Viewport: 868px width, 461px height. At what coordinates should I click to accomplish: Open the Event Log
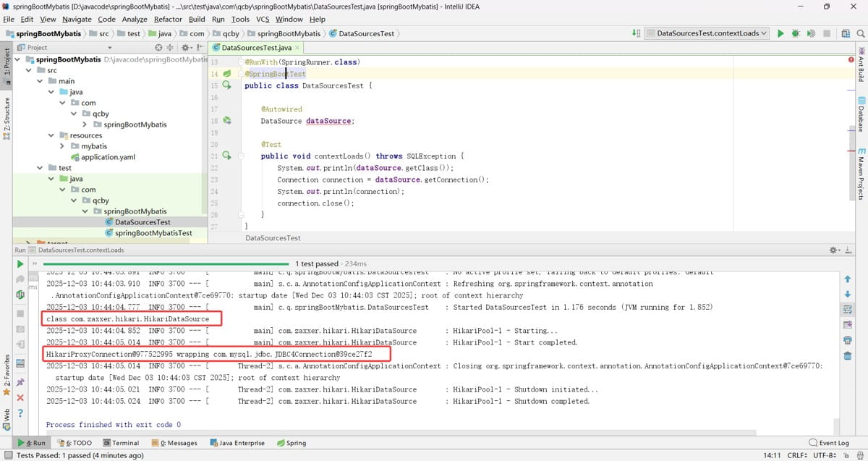pyautogui.click(x=829, y=443)
